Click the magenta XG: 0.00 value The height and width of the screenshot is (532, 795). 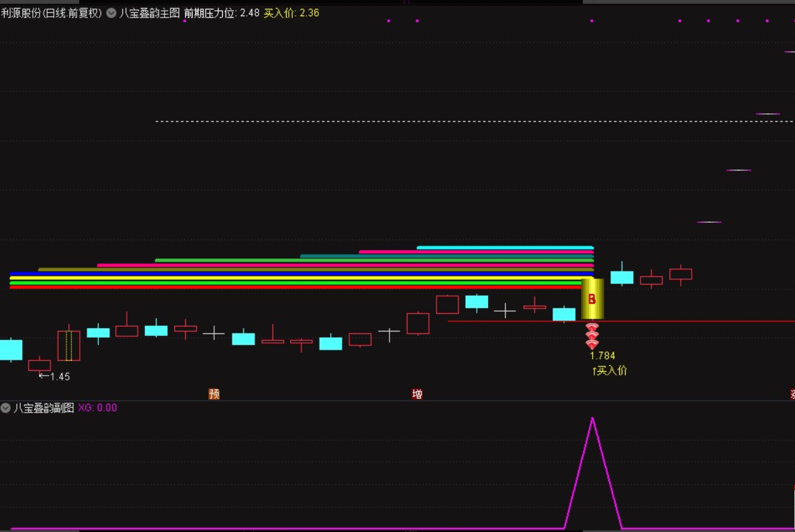pos(97,408)
